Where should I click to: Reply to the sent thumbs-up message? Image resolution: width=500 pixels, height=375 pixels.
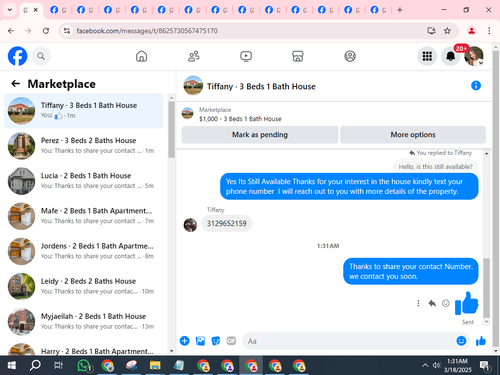(432, 303)
